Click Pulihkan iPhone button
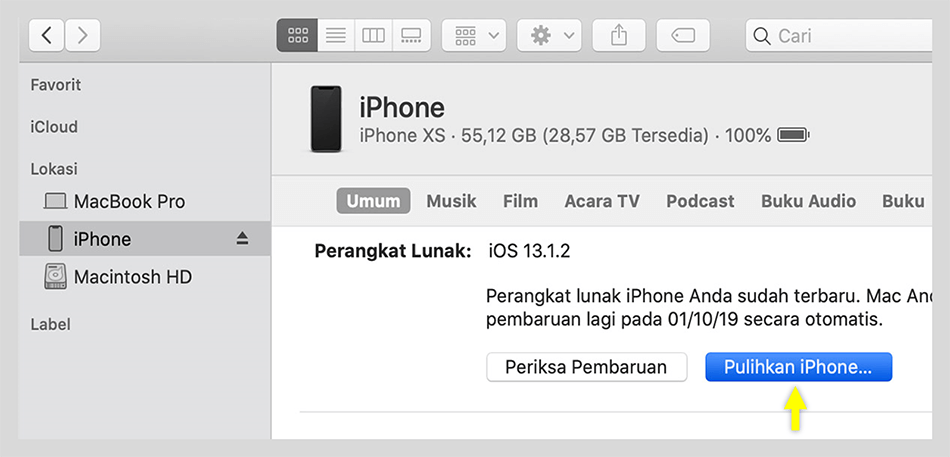Screen dimensions: 950x457 [799, 367]
